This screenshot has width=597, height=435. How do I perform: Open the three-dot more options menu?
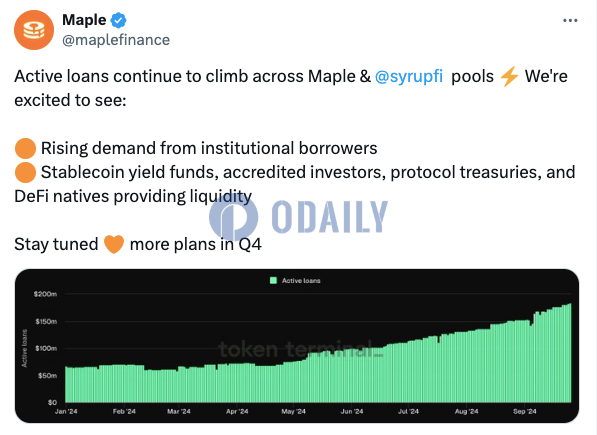[x=570, y=21]
